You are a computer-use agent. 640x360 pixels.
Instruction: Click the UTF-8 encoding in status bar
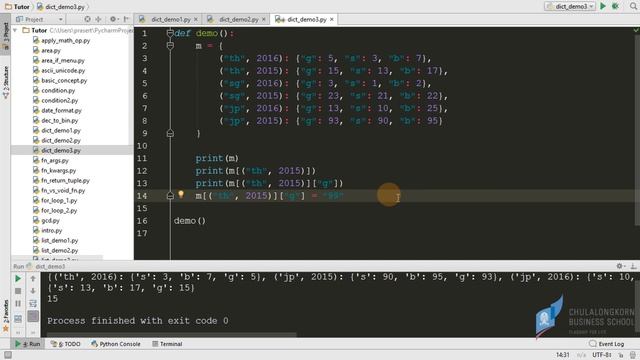[601, 355]
